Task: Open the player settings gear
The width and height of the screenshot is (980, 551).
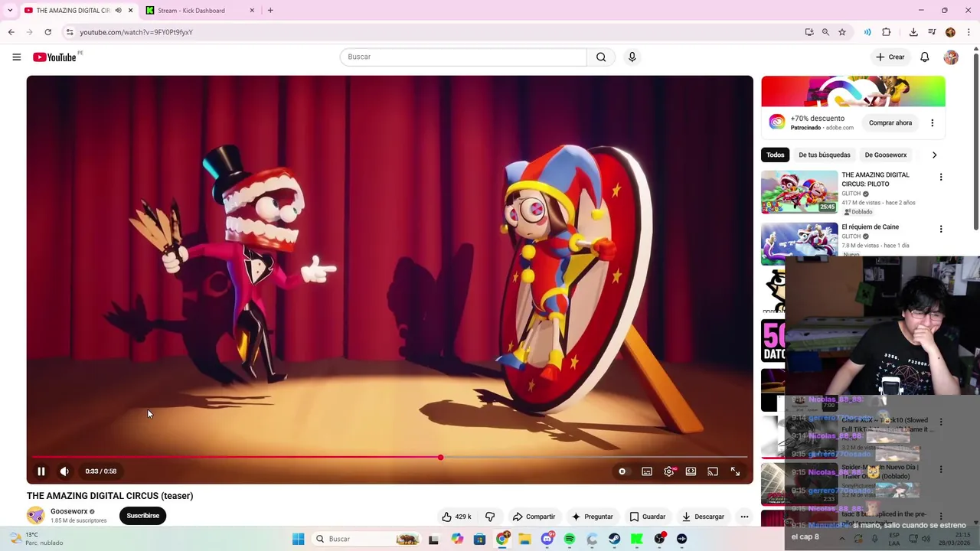Action: tap(669, 471)
